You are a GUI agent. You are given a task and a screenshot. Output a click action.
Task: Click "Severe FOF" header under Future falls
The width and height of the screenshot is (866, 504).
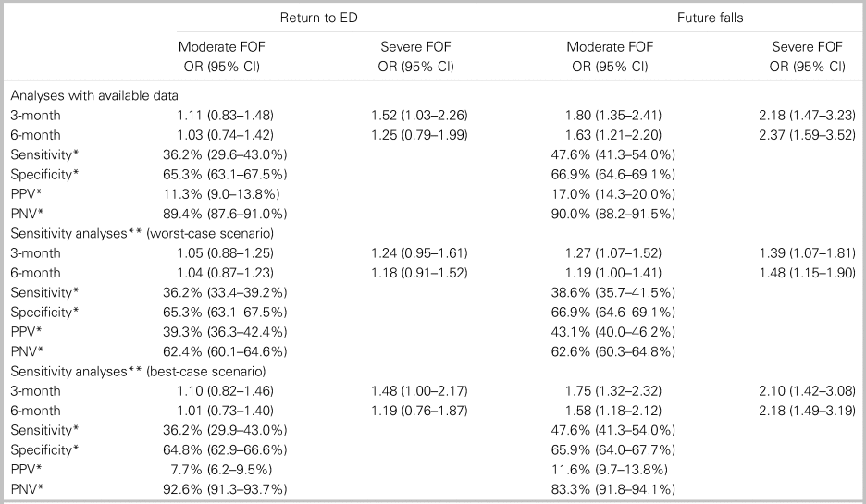pyautogui.click(x=807, y=46)
